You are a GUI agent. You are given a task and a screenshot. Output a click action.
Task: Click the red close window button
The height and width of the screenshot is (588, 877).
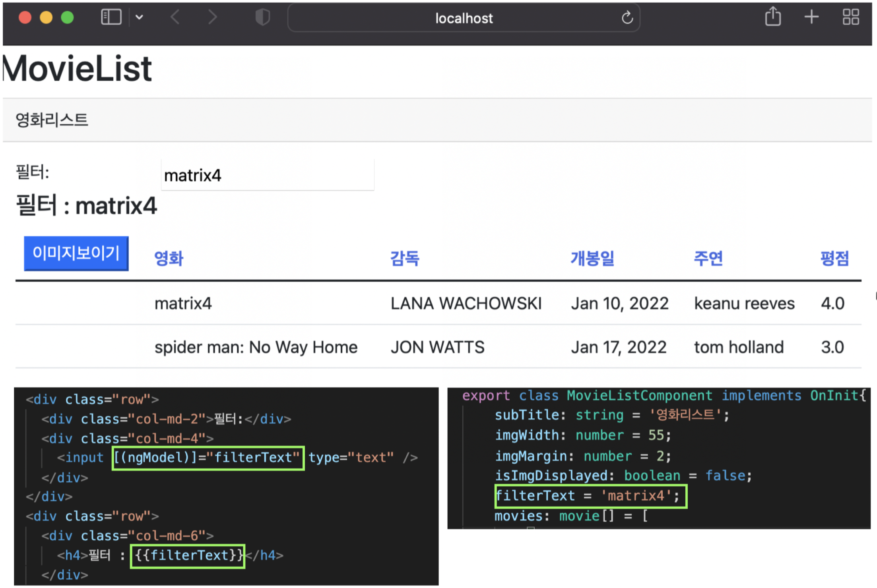(x=25, y=17)
